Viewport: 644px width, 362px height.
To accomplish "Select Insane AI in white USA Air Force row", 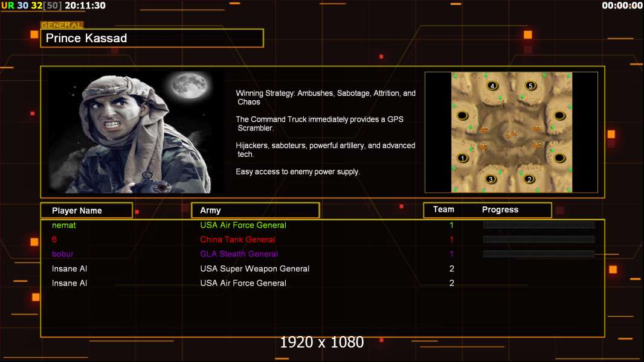I will pyautogui.click(x=69, y=283).
